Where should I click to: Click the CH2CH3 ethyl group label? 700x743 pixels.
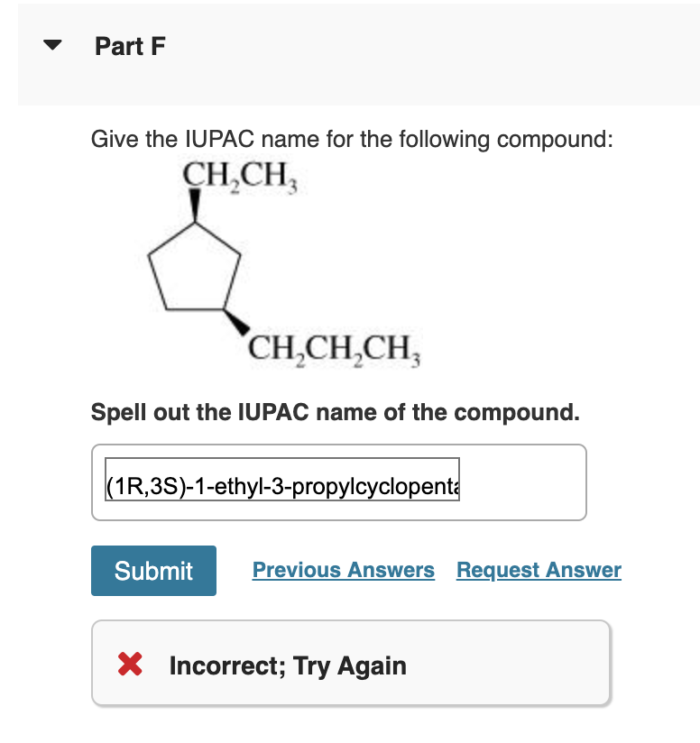(242, 178)
